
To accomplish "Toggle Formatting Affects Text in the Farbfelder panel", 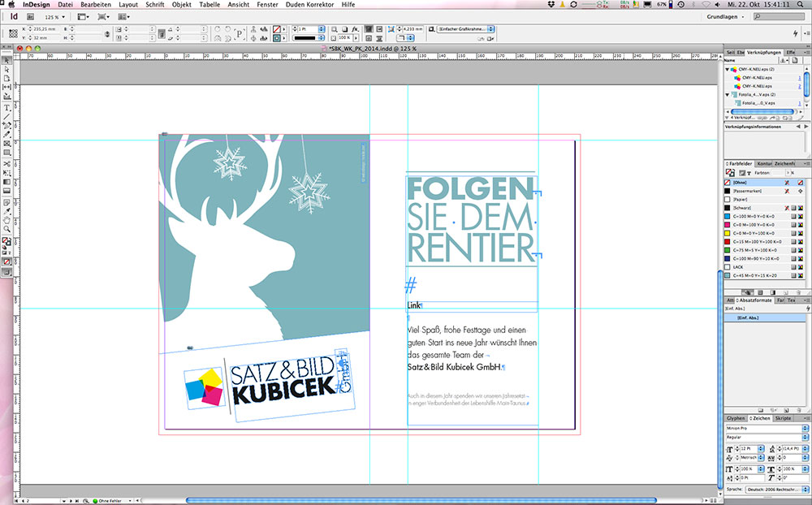I will (748, 173).
